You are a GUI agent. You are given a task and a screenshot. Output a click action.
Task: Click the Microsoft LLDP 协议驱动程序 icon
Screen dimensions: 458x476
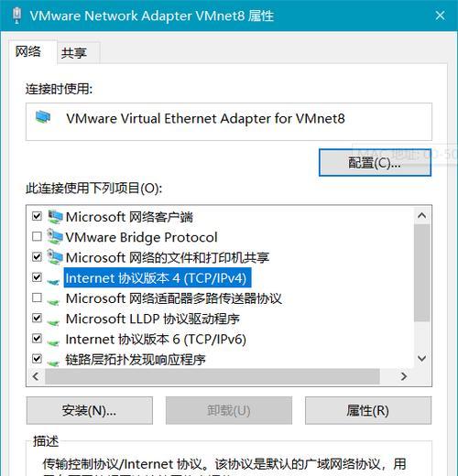pos(53,322)
